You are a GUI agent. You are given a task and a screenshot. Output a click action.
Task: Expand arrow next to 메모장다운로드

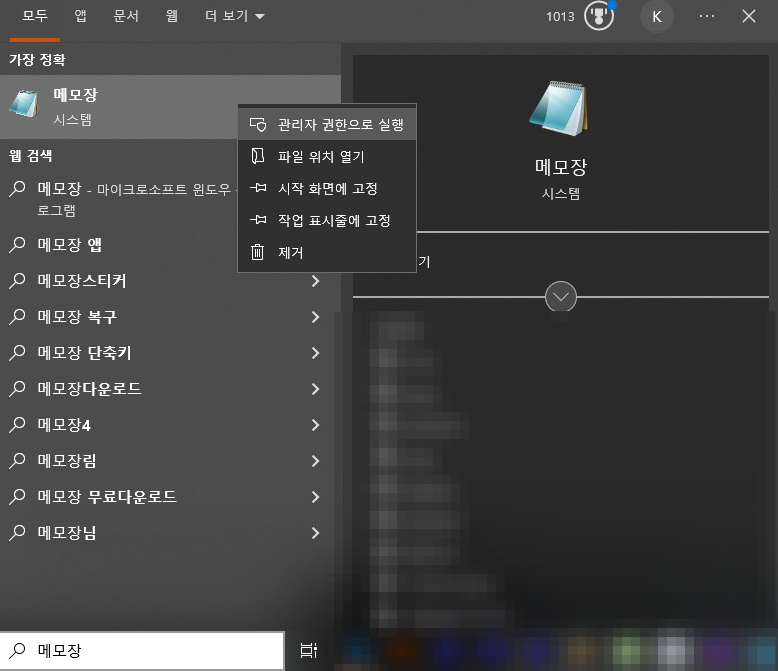[x=316, y=389]
